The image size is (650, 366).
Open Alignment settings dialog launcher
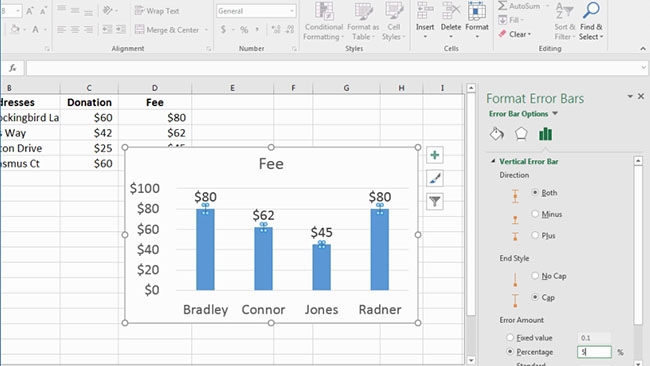point(209,49)
